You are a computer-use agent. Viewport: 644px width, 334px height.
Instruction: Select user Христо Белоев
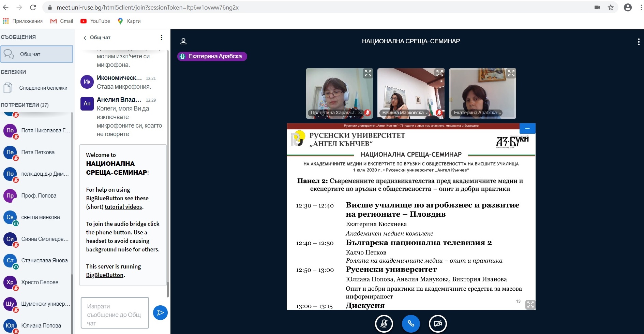click(x=36, y=282)
